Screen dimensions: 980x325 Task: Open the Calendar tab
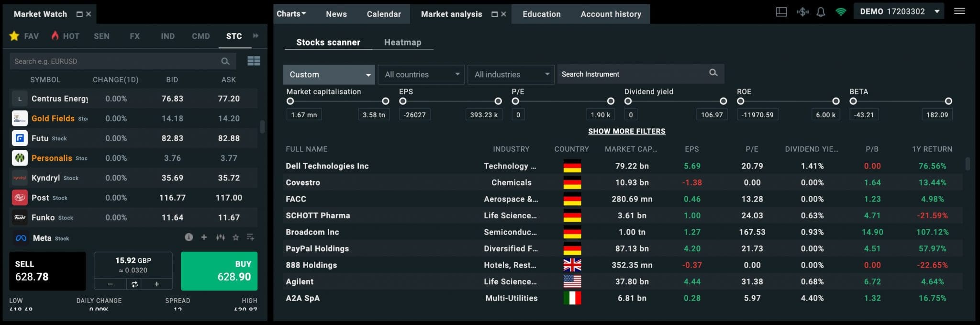click(384, 14)
